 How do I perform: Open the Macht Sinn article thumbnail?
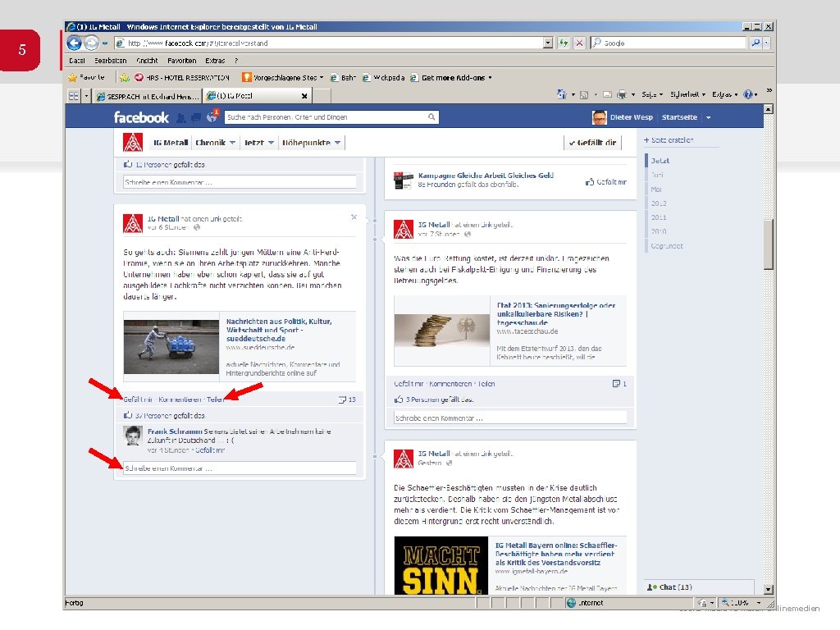[441, 565]
